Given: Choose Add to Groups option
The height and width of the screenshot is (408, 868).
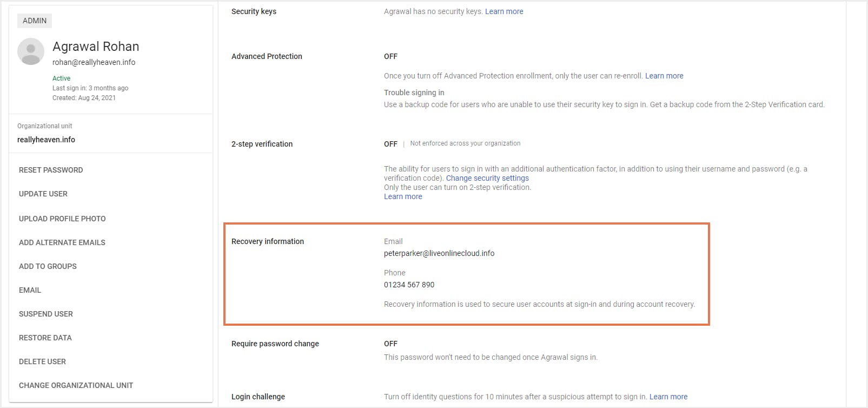Looking at the screenshot, I should [48, 266].
